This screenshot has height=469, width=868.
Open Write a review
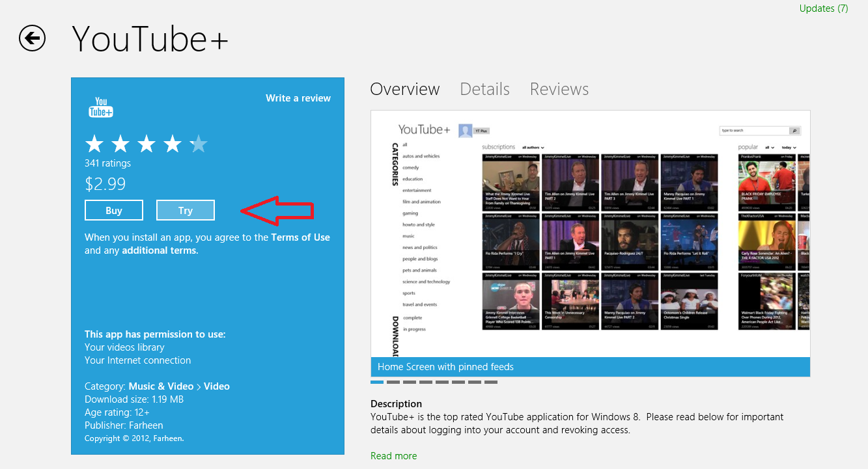pos(298,98)
